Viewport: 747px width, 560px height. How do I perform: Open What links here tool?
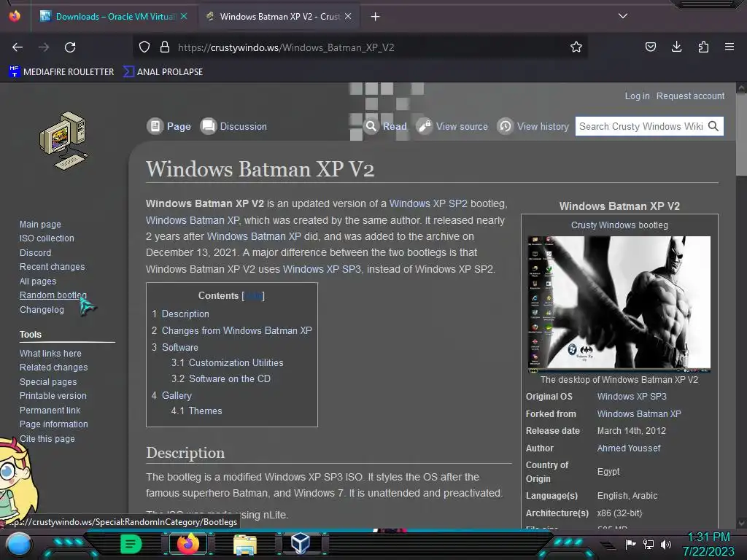pyautogui.click(x=50, y=354)
